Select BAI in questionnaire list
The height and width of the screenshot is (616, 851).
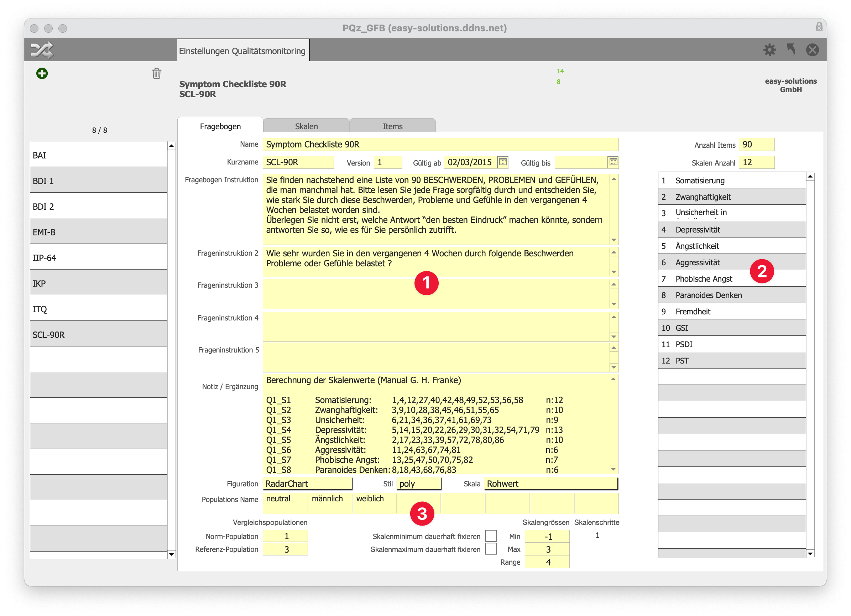point(98,155)
